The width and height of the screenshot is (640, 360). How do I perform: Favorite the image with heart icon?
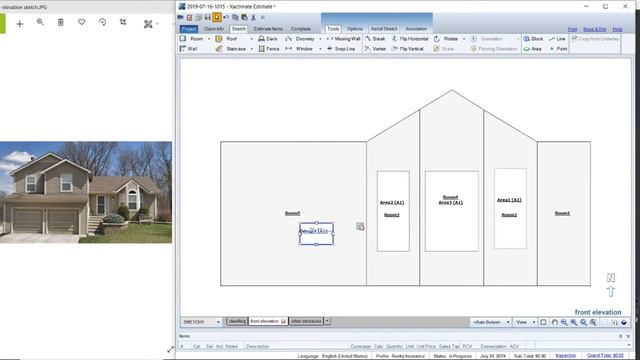coord(82,22)
